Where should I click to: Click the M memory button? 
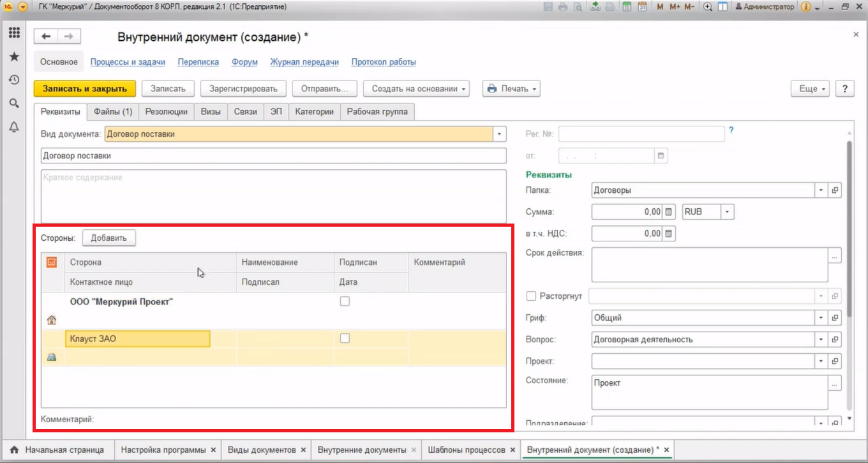coord(660,7)
